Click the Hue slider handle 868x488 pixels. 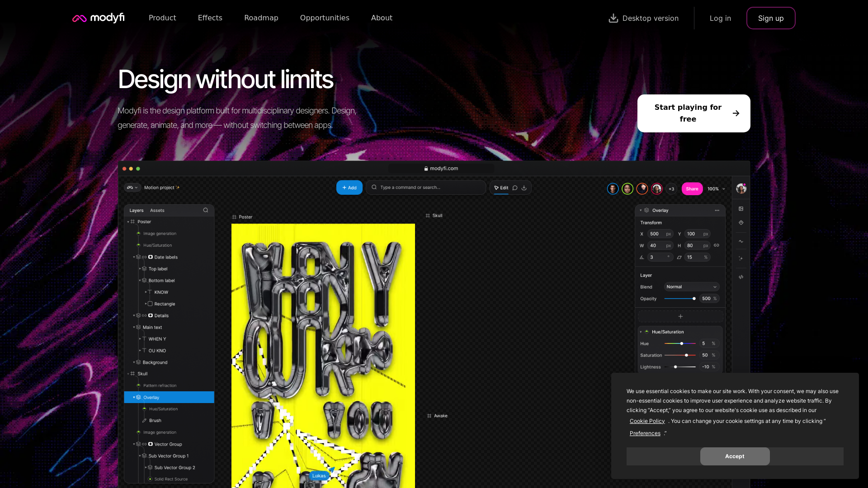(682, 344)
